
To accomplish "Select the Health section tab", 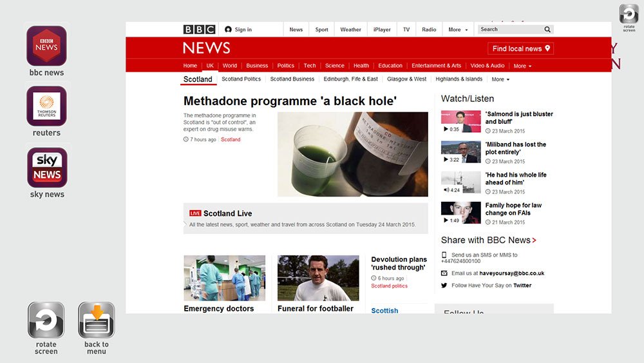I will tap(361, 66).
